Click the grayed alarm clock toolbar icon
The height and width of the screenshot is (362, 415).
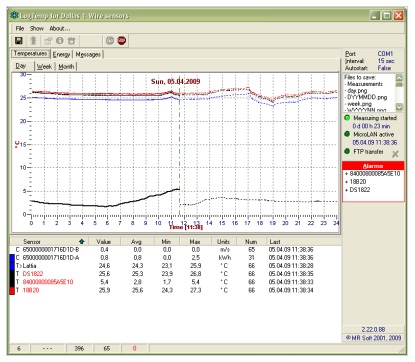point(71,41)
